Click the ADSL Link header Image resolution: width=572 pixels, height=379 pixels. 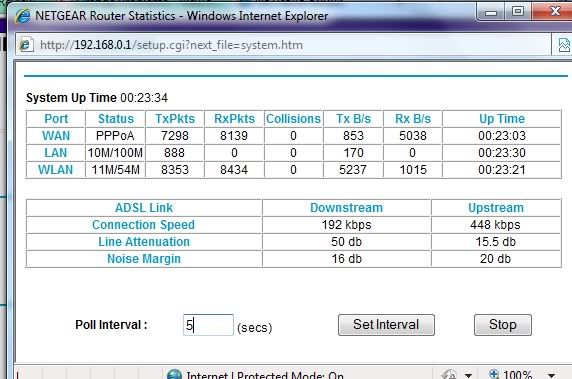click(x=144, y=208)
